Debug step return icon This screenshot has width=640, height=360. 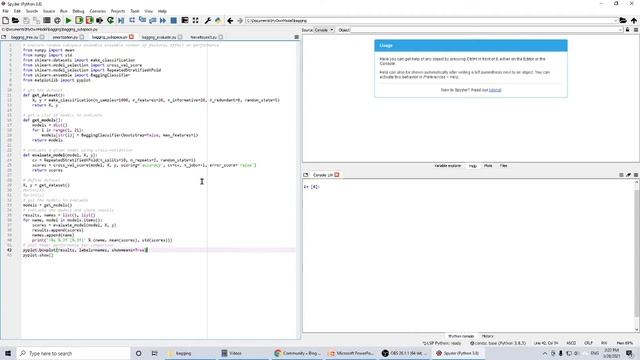(153, 20)
